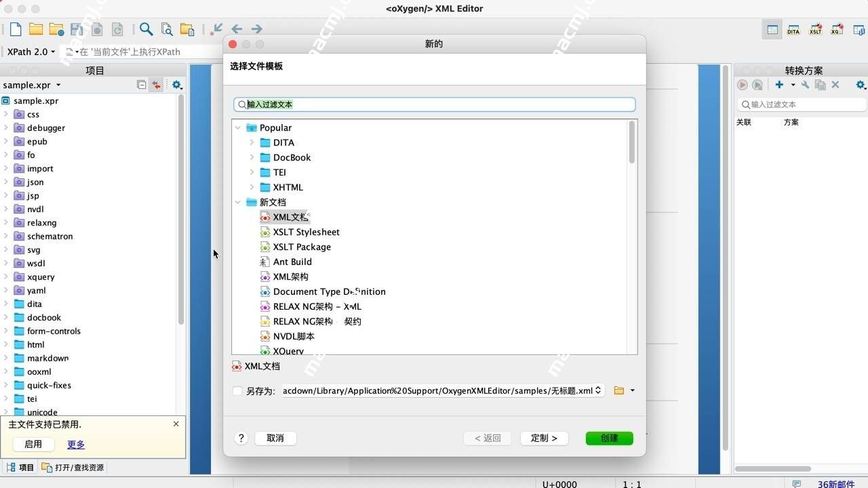Image resolution: width=868 pixels, height=488 pixels.
Task: Switch to the XQuery debugger perspective
Action: pyautogui.click(x=837, y=29)
